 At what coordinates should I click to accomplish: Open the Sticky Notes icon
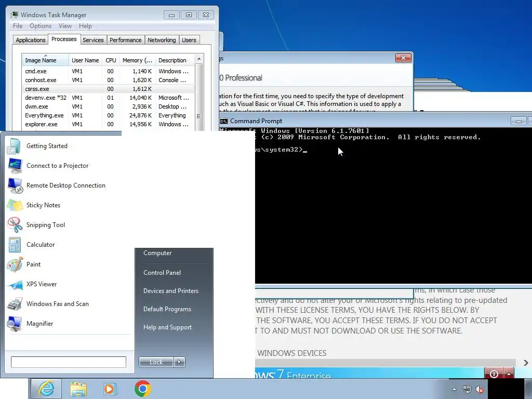pos(15,205)
